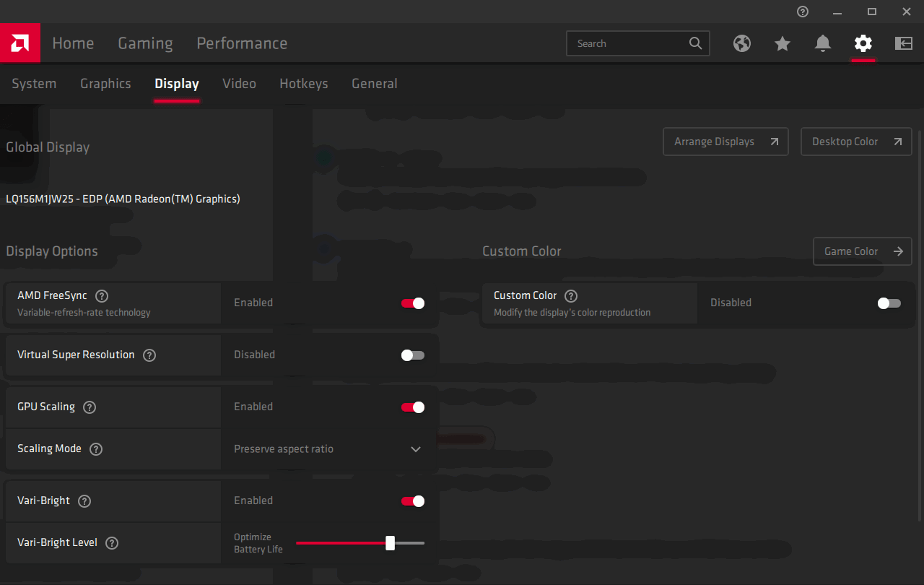
Task: Click the Search input field
Action: (628, 43)
